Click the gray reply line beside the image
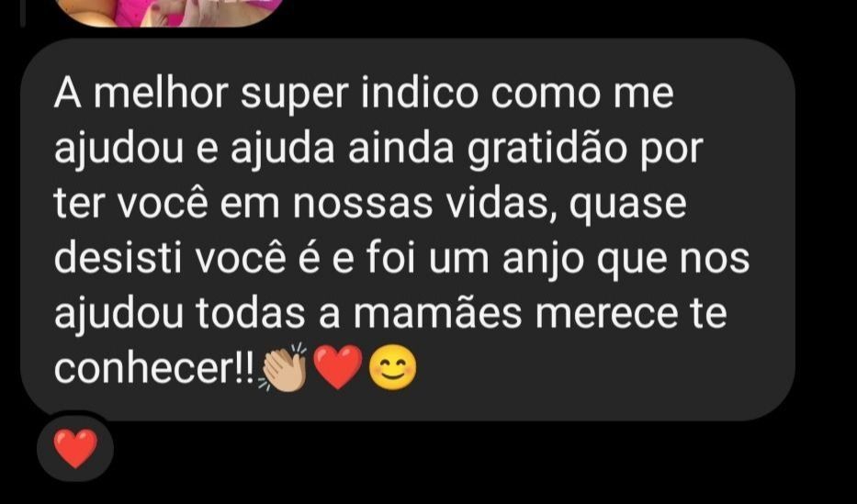Viewport: 857px width, 504px height. [x=22, y=13]
